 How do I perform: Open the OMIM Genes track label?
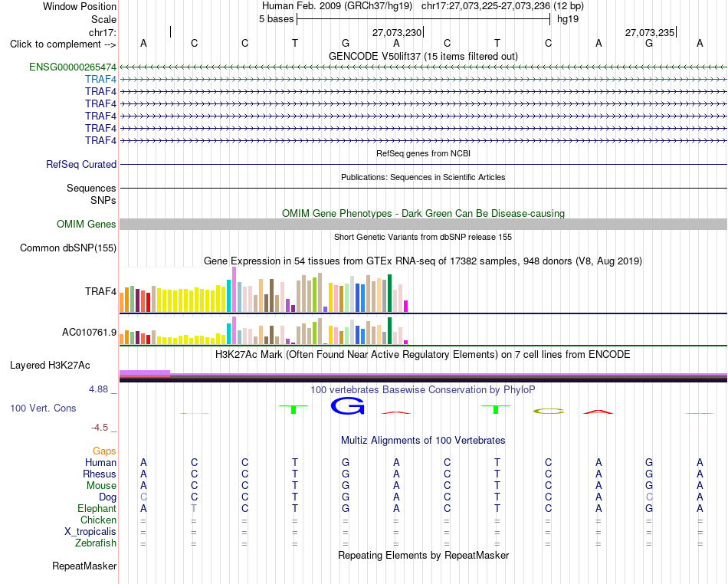click(87, 225)
